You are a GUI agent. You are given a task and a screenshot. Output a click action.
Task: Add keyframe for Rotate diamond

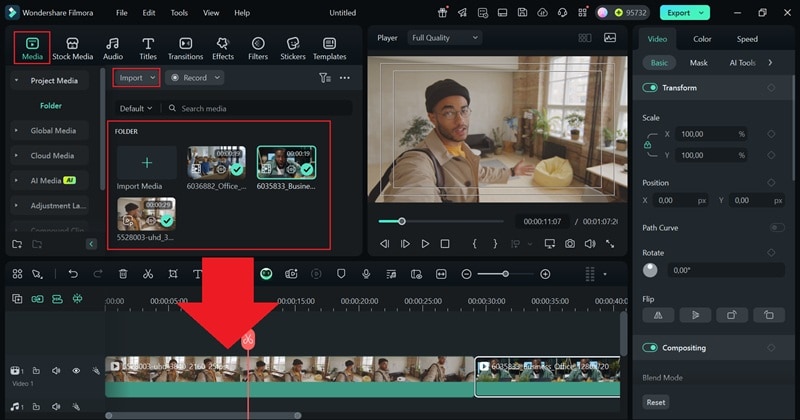tap(771, 253)
